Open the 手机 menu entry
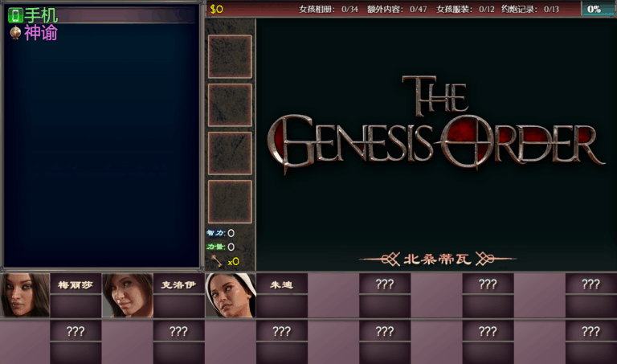This screenshot has height=364, width=617. point(41,15)
